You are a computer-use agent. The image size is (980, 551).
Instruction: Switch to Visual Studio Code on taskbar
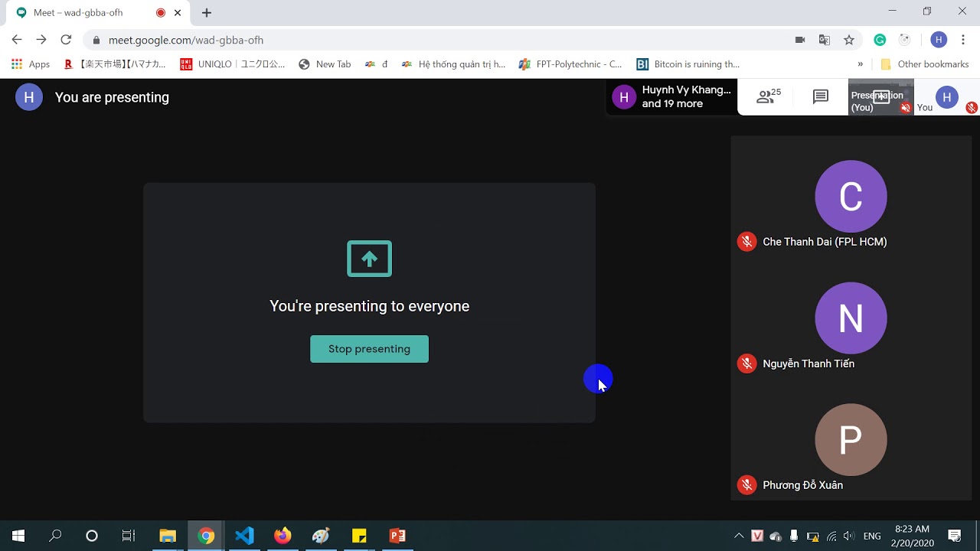click(244, 536)
